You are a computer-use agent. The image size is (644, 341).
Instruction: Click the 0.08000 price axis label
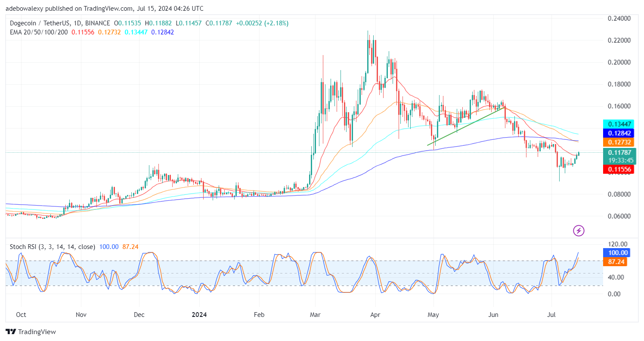(x=619, y=194)
